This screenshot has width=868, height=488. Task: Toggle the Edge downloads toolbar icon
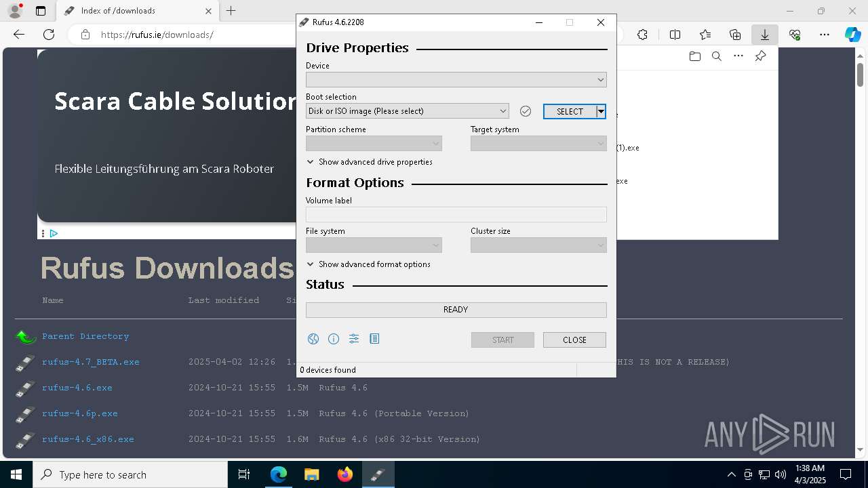coord(765,35)
